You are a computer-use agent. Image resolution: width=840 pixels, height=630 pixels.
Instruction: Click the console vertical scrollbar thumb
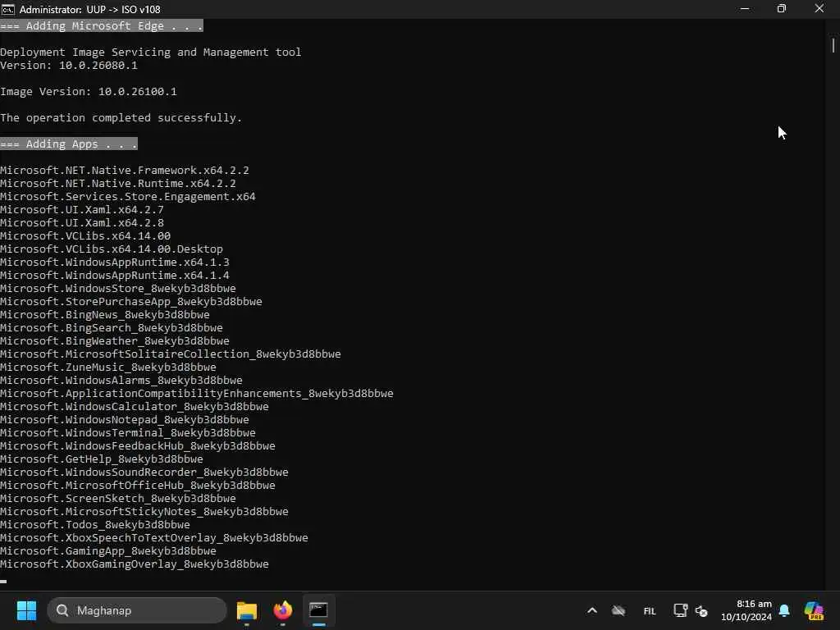pyautogui.click(x=833, y=45)
